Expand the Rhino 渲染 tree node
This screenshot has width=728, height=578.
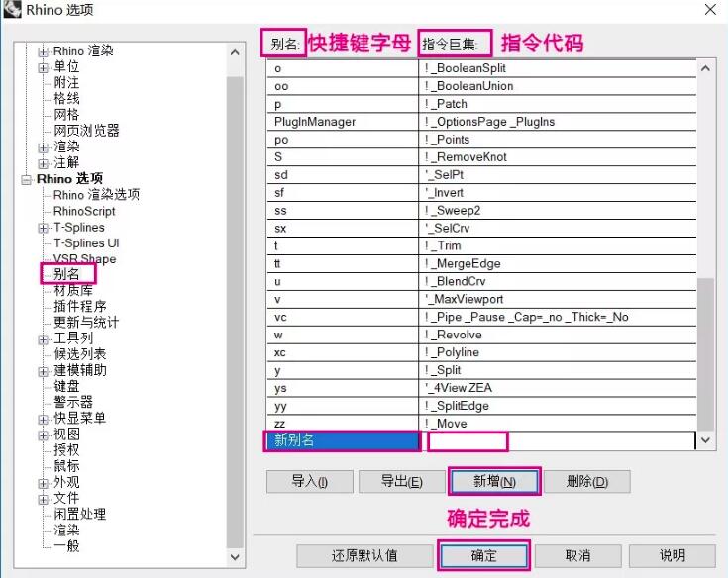coord(44,51)
